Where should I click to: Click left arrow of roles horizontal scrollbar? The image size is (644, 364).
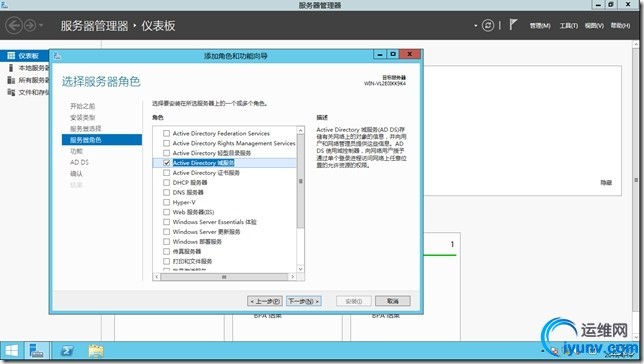pyautogui.click(x=156, y=277)
